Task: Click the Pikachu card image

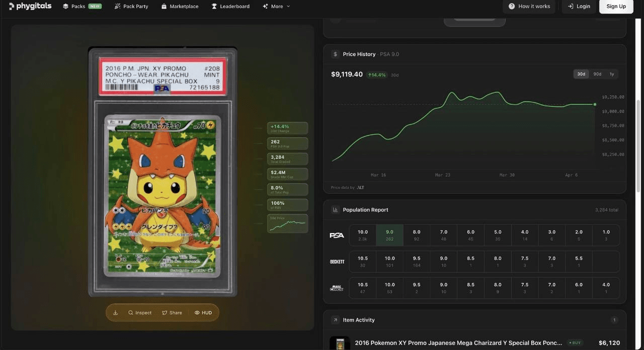Action: point(163,196)
